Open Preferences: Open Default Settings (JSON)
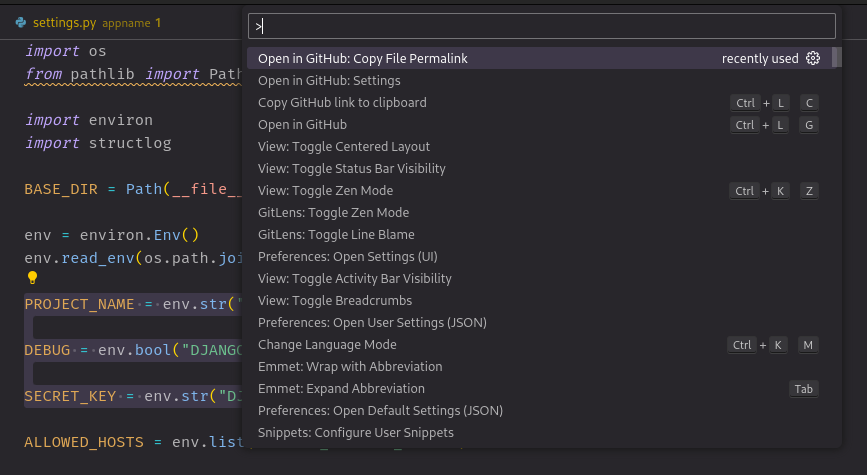The image size is (867, 475). (539, 411)
